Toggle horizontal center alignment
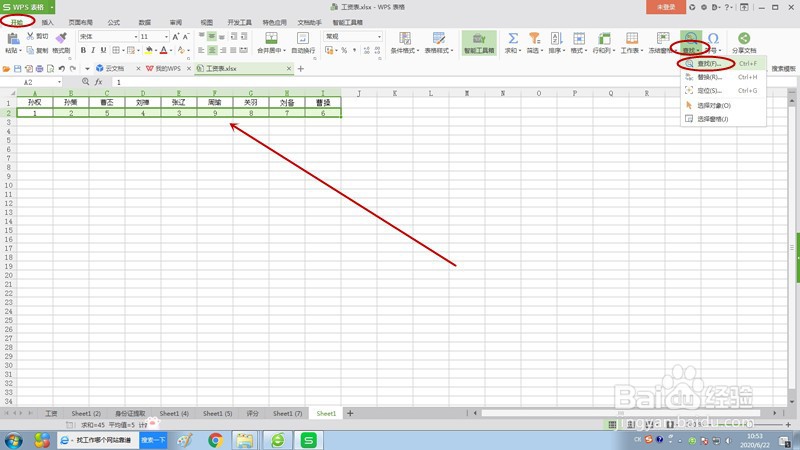This screenshot has width=800, height=450. 212,50
